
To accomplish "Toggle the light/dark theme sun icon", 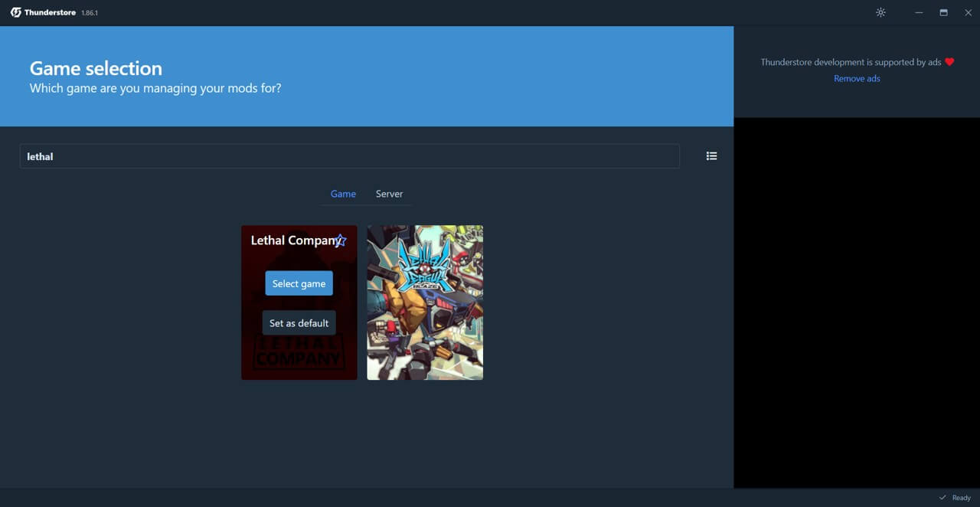I will point(880,12).
